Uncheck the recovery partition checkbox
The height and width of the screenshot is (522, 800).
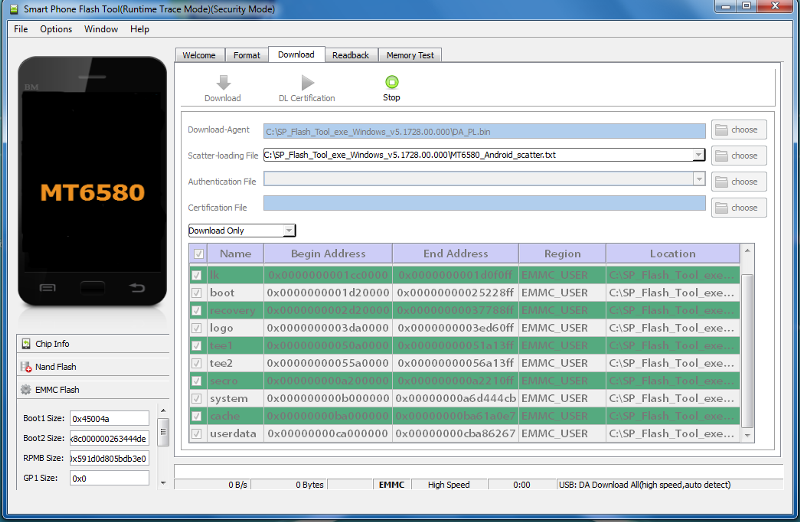pos(196,311)
